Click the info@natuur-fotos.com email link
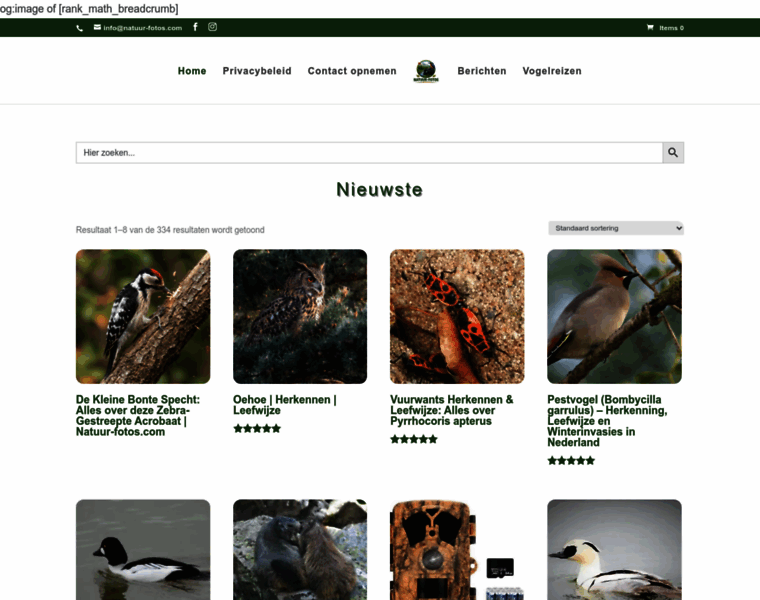Viewport: 760px width, 600px height. pos(142,28)
